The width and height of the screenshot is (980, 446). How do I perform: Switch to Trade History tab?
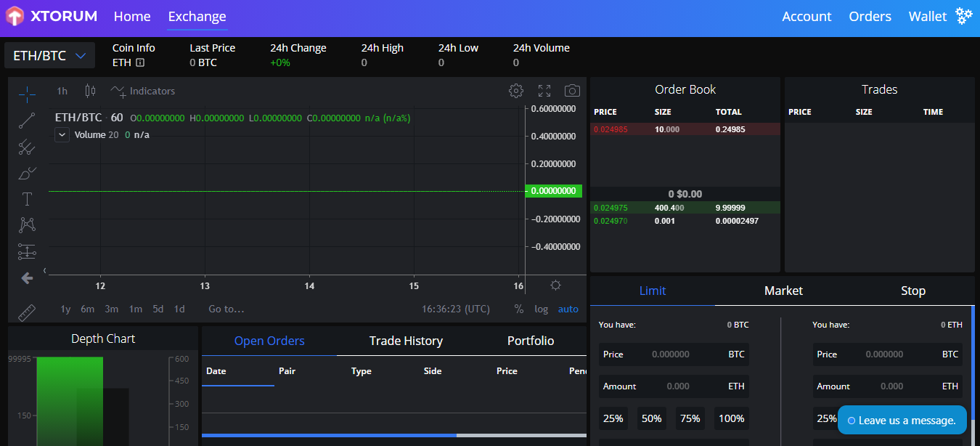[x=406, y=341]
